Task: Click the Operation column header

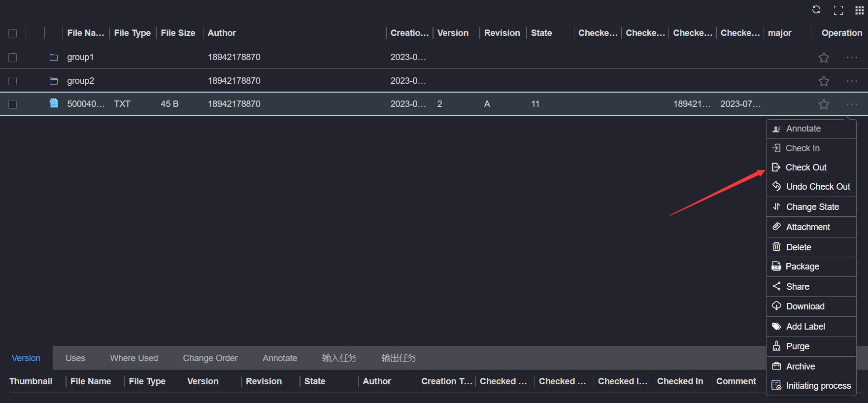Action: [842, 33]
